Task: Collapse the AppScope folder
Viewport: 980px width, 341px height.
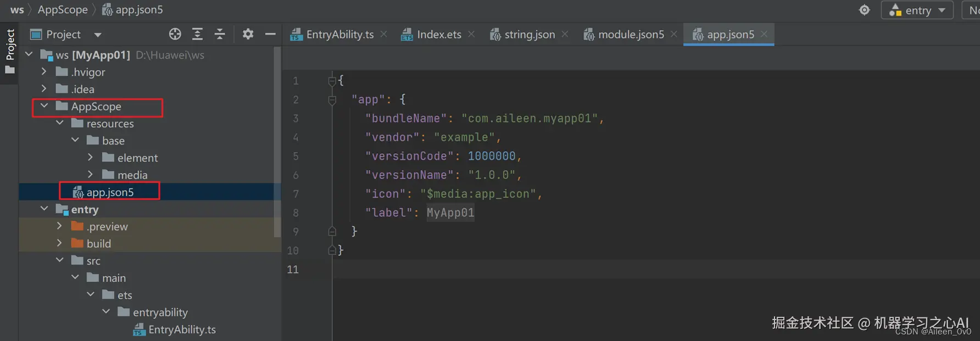Action: click(44, 105)
